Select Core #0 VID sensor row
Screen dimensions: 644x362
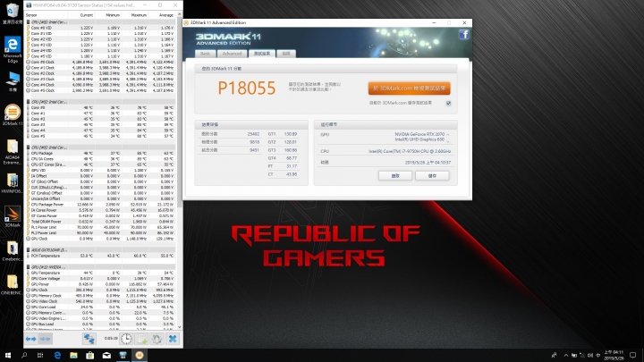click(x=100, y=28)
